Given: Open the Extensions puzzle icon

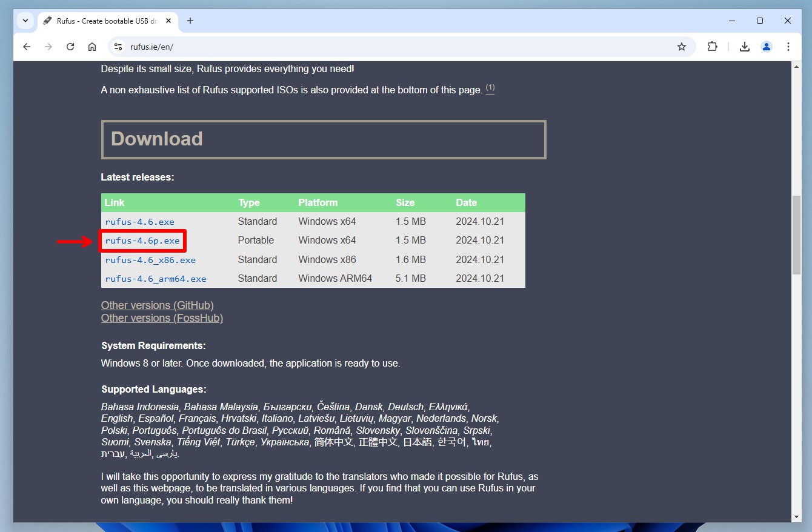Looking at the screenshot, I should [x=713, y=47].
